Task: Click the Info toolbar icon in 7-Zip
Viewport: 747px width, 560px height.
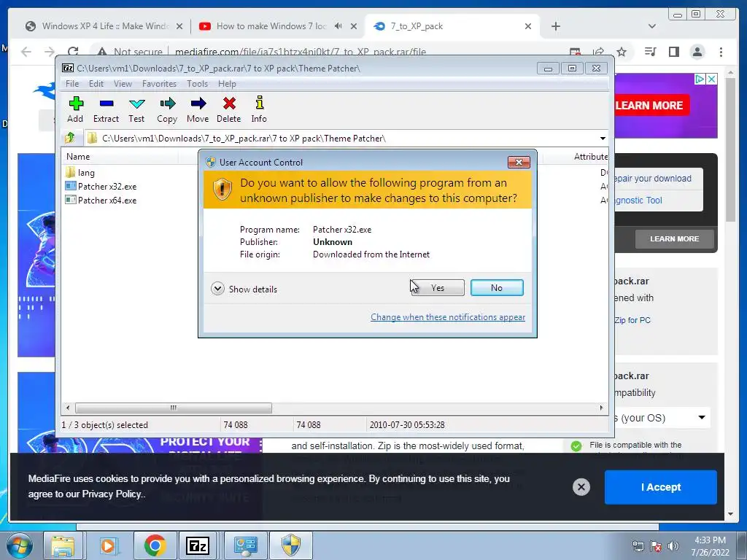Action: pyautogui.click(x=259, y=109)
